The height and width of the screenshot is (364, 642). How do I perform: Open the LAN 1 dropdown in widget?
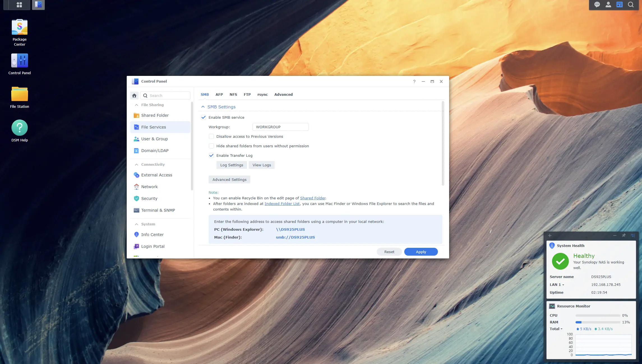click(557, 284)
